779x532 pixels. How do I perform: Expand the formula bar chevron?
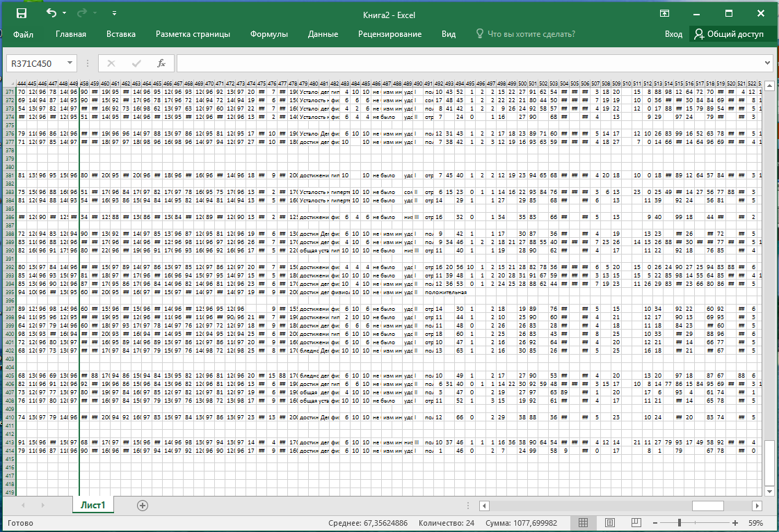tap(767, 63)
